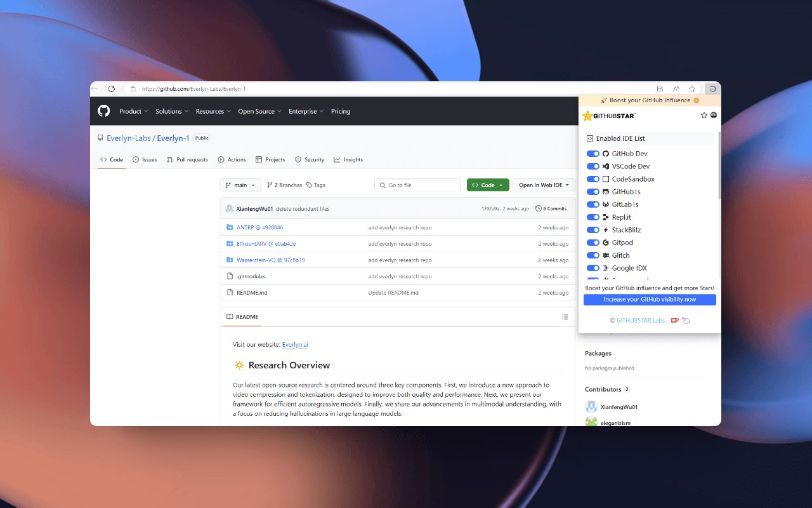Click the popup's vertical scrollbar
The image size is (812, 508).
(719, 166)
